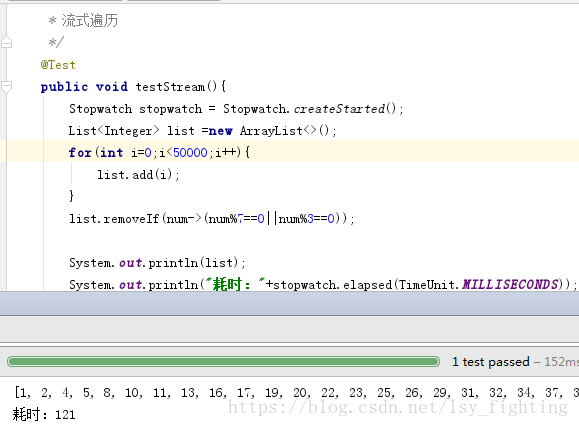Click the List<Integer> type declaration
Viewport: 579px width, 427px height.
[x=114, y=131]
